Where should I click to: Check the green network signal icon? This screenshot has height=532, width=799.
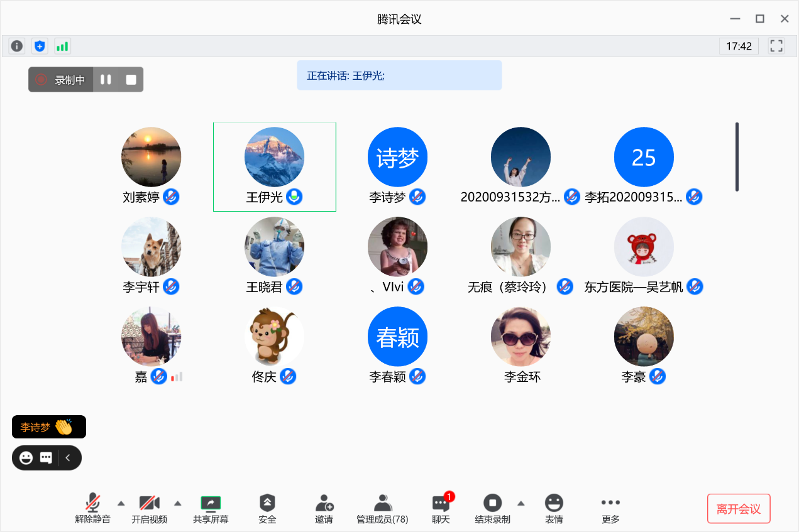click(x=62, y=46)
